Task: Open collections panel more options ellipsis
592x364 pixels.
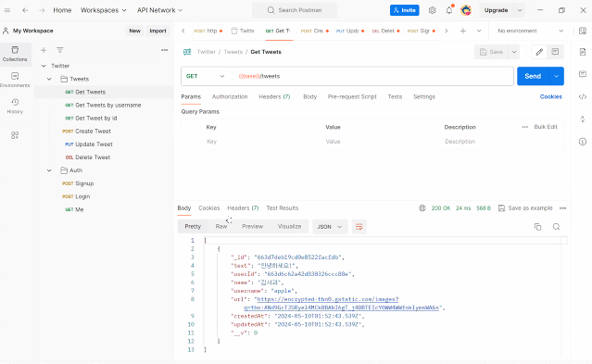Action: click(164, 50)
